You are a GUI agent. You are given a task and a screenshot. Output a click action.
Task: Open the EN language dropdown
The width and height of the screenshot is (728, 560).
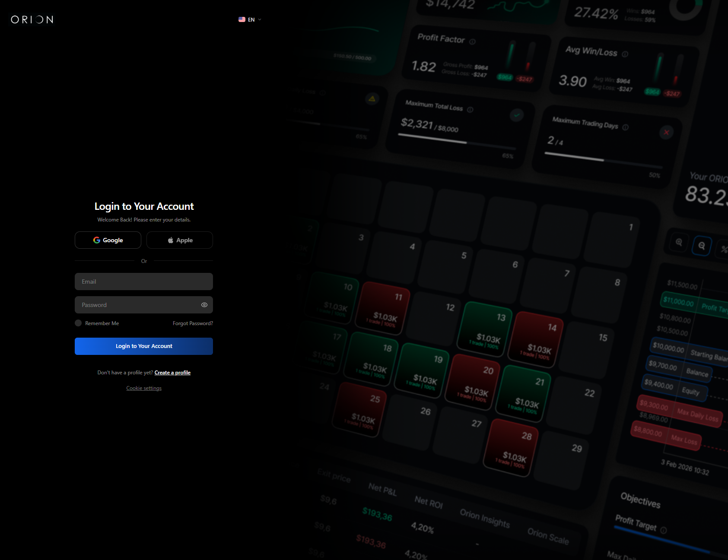[x=250, y=20]
